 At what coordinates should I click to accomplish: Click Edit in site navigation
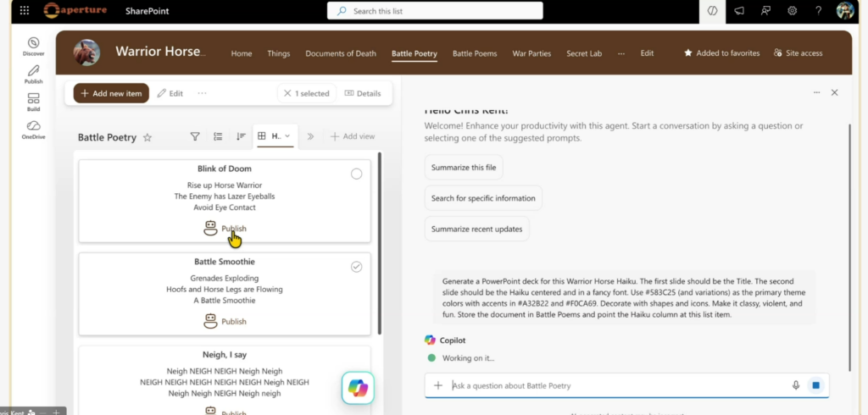point(647,53)
